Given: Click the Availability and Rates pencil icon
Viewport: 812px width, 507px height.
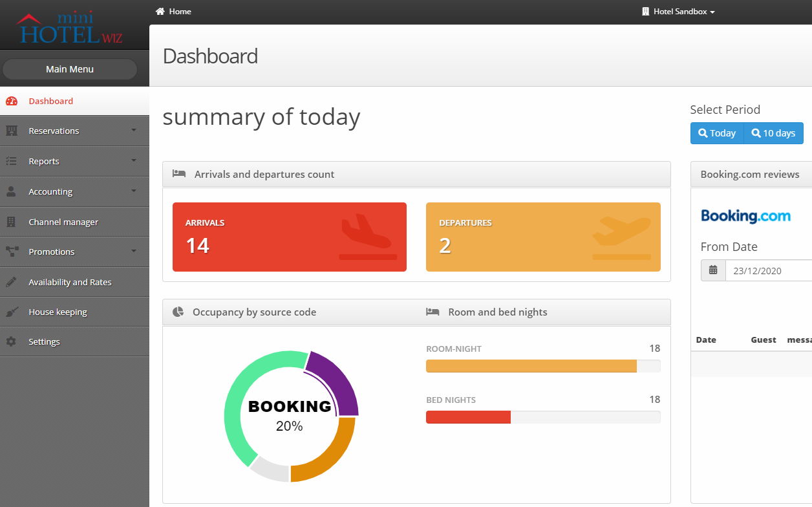Looking at the screenshot, I should point(11,282).
